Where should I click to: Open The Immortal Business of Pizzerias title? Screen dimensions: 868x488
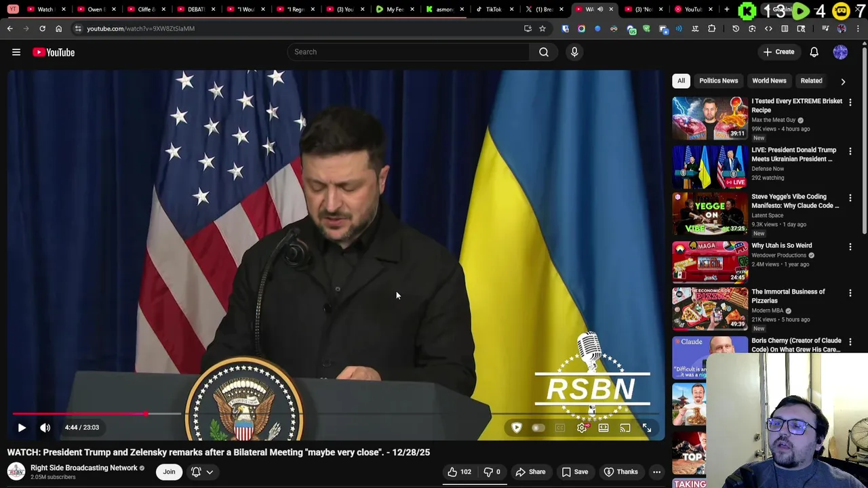788,296
